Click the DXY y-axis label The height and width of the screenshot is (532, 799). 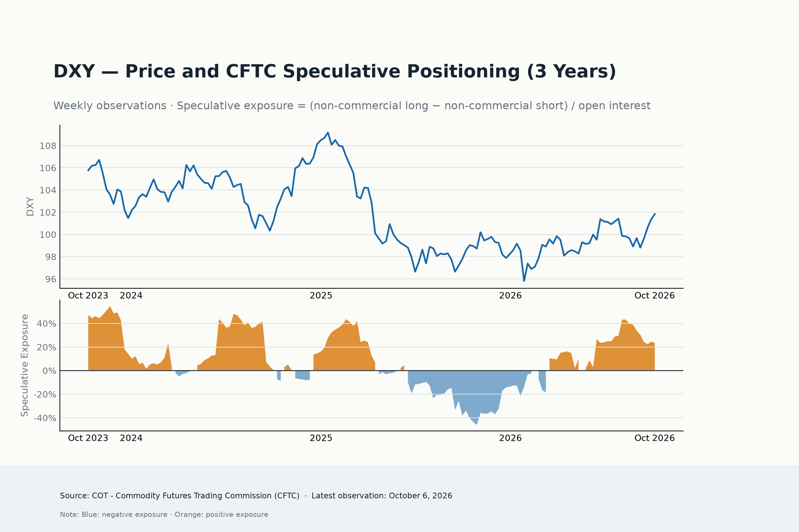(30, 207)
